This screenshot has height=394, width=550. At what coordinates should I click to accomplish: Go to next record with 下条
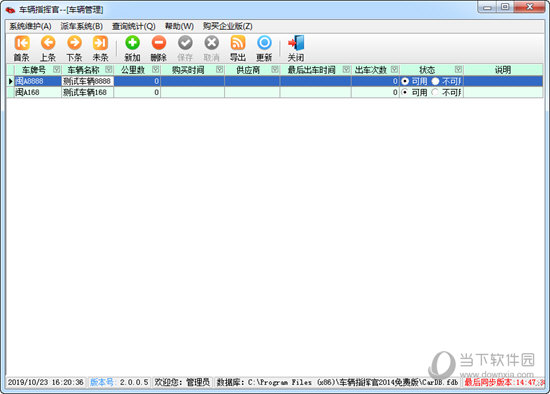click(74, 48)
